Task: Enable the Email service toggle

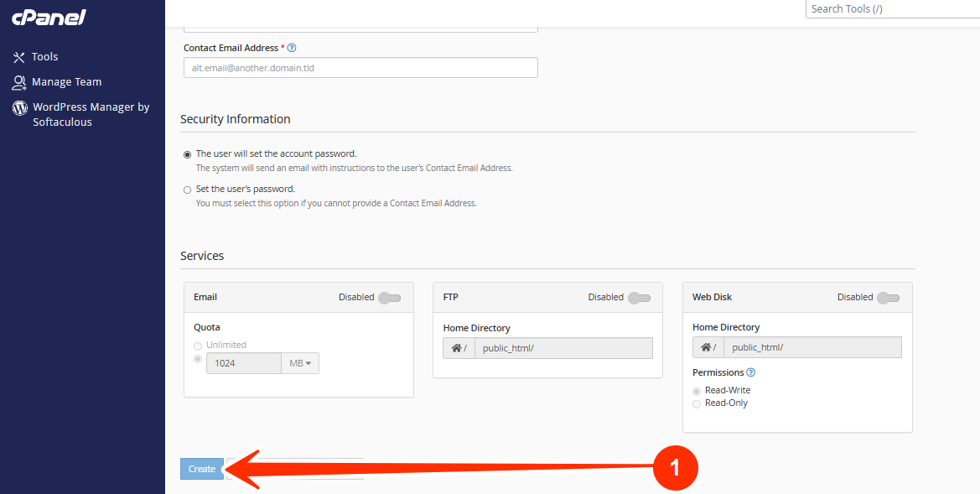Action: 389,298
